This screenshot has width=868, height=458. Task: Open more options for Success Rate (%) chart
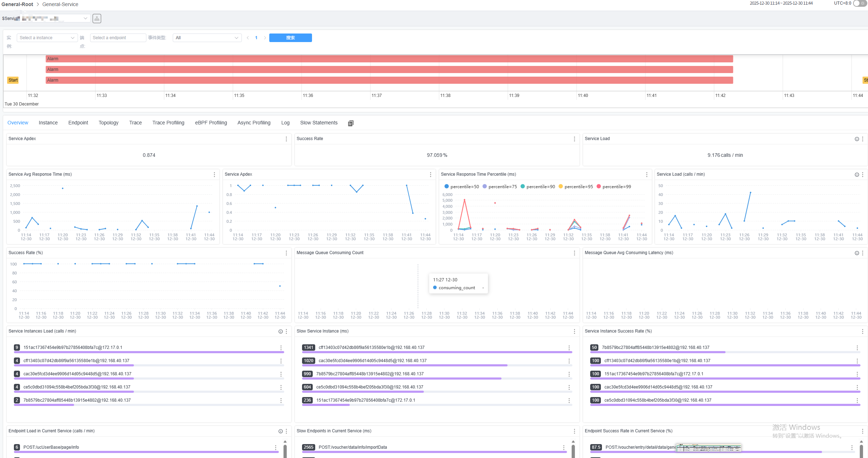(x=286, y=253)
